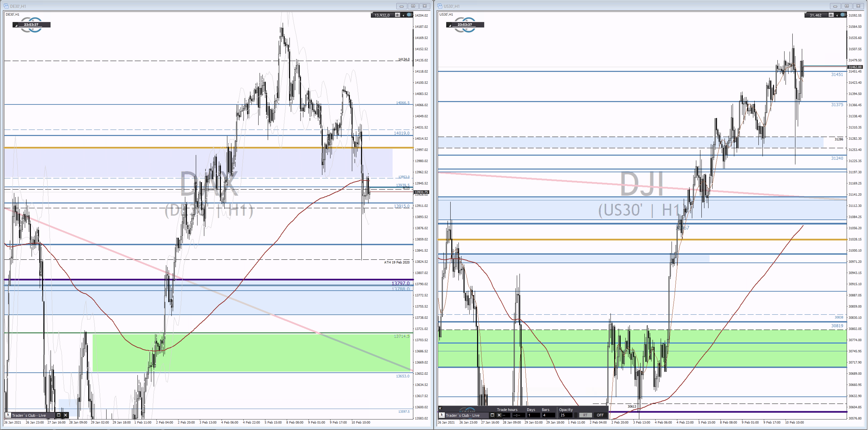The image size is (868, 430).
Task: Click current price tag 13931.75 on DE30 axis
Action: (x=421, y=192)
